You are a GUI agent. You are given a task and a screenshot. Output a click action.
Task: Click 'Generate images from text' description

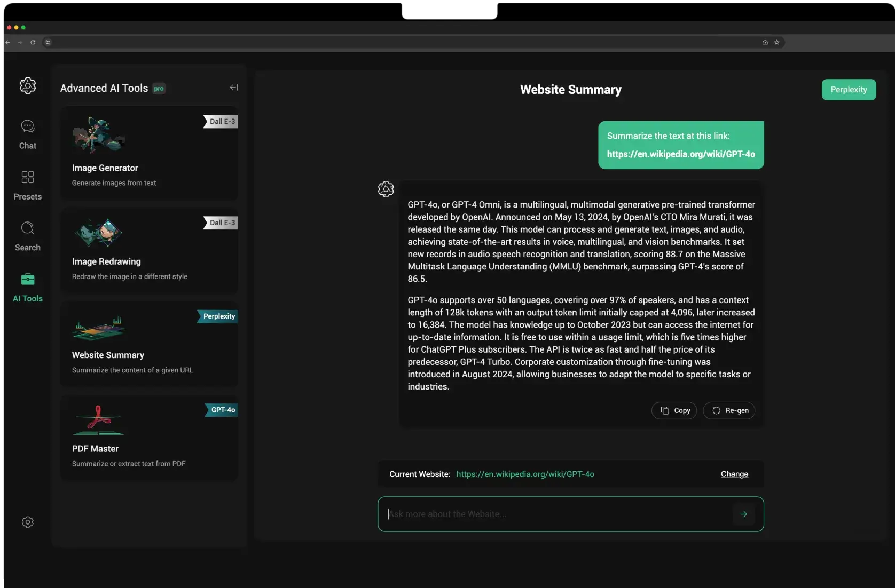(114, 183)
